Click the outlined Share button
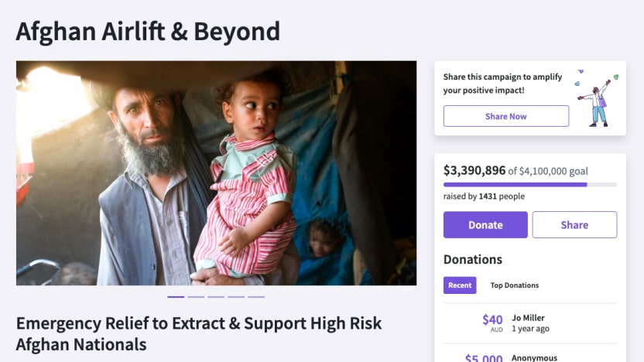The width and height of the screenshot is (644, 362). 574,225
